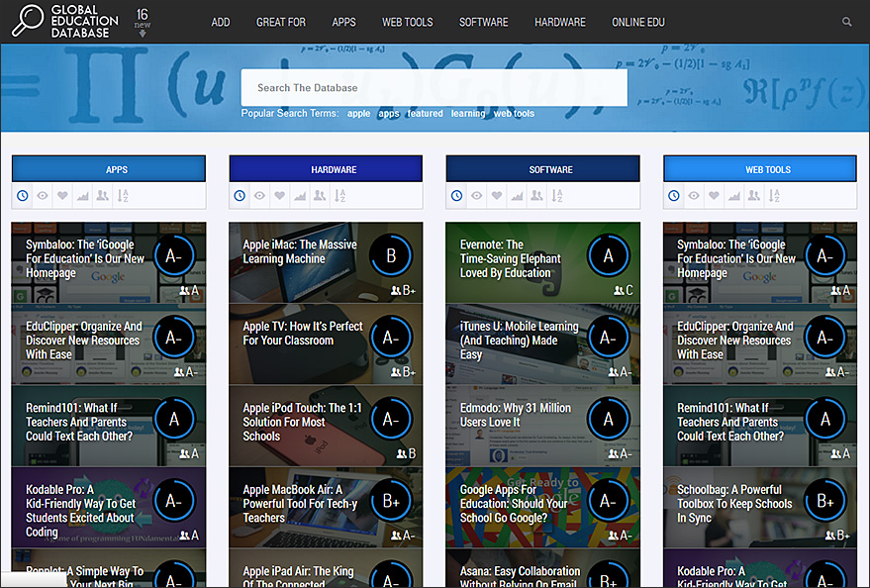Select popular search term learning
This screenshot has height=588, width=870.
pyautogui.click(x=468, y=113)
